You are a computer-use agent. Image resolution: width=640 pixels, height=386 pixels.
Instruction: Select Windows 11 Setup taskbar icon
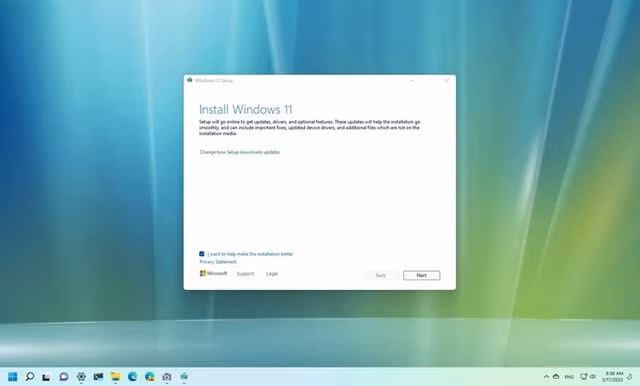coord(184,376)
